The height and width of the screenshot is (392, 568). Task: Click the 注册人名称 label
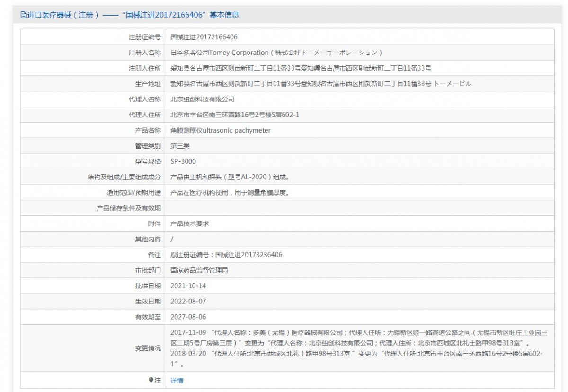[x=145, y=53]
